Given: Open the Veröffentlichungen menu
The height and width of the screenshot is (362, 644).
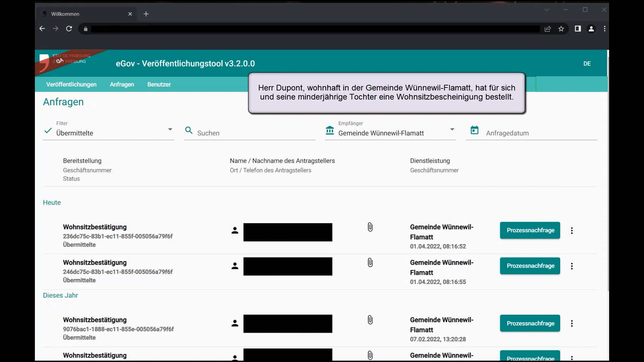Looking at the screenshot, I should click(71, 84).
